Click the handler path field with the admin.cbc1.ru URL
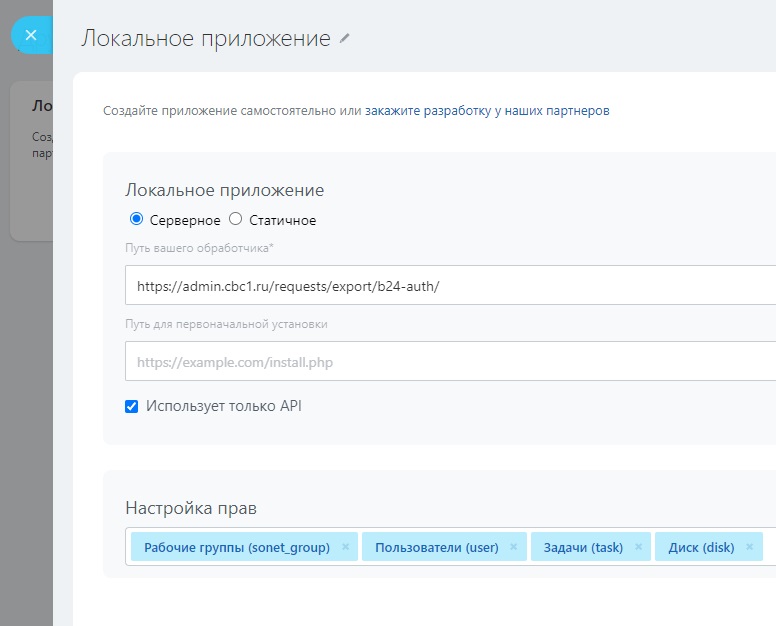 pyautogui.click(x=450, y=285)
